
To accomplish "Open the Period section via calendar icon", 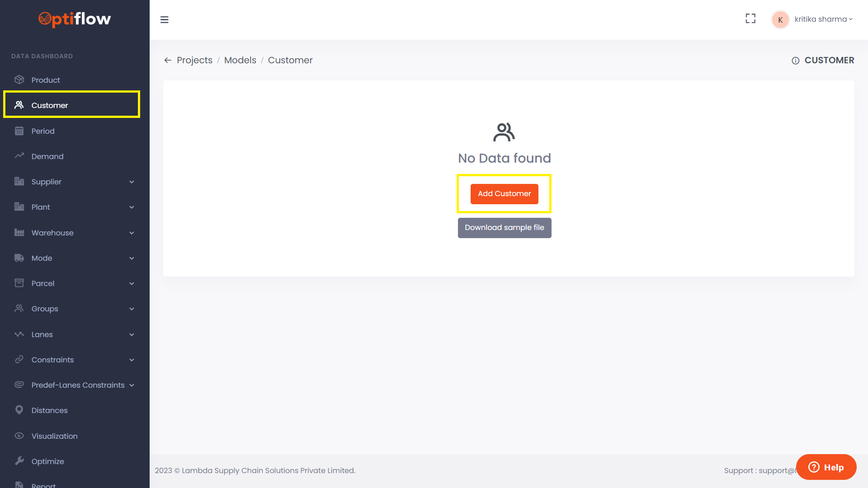I will [19, 131].
